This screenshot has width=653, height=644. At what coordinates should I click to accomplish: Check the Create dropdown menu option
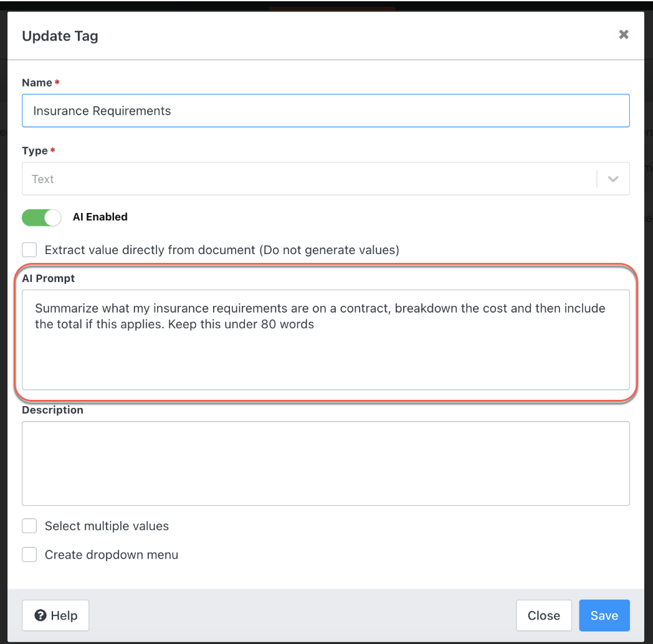(x=29, y=554)
